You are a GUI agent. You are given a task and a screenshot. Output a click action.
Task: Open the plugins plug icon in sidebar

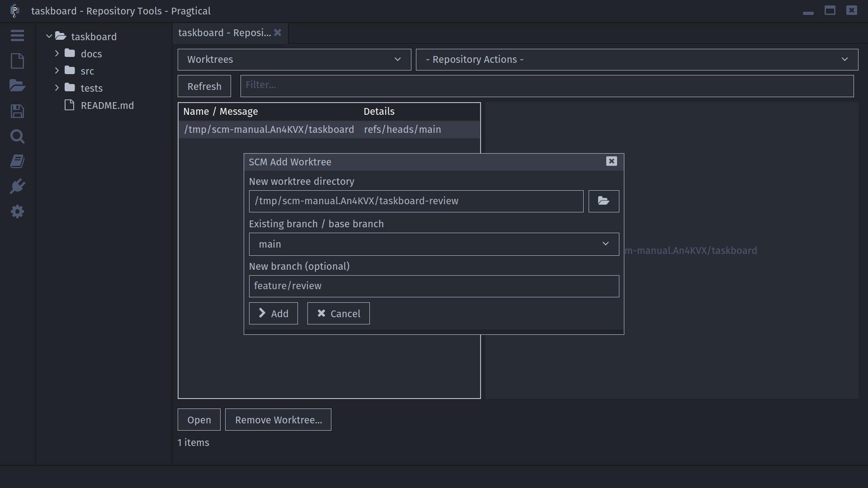tap(17, 187)
